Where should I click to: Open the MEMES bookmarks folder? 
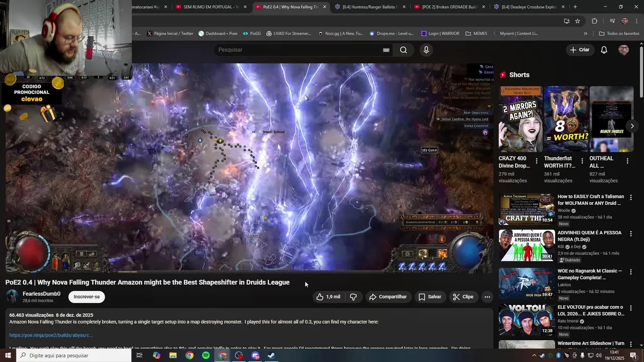coord(476,34)
